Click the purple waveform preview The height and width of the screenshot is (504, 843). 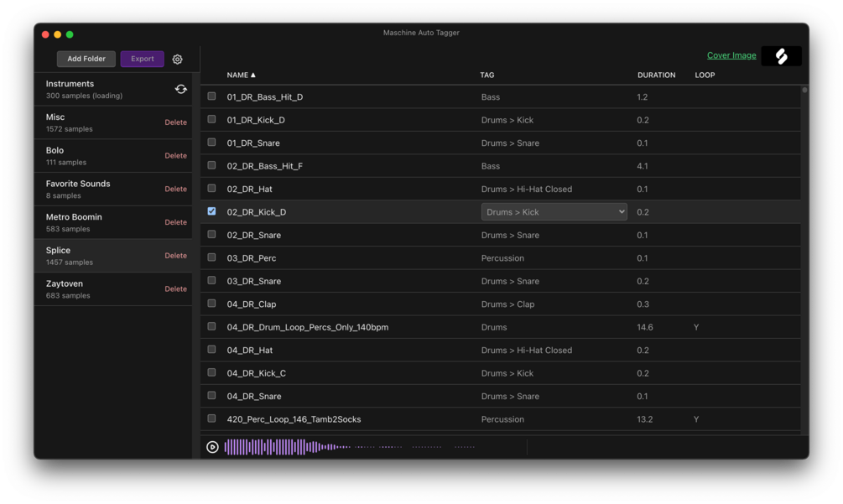350,447
